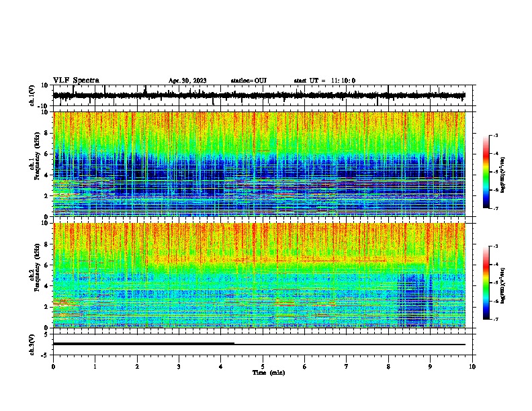Click the "VLF Spectra" plot title

point(76,81)
